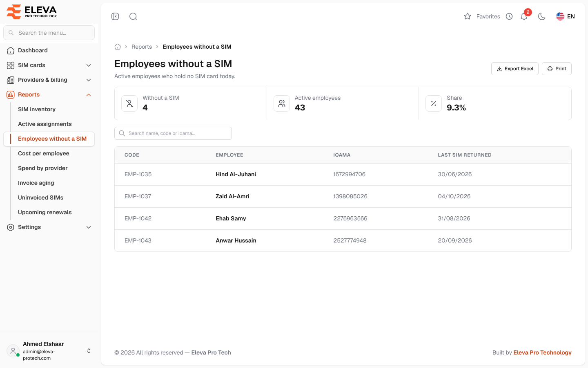The image size is (588, 368).
Task: Click the user avatar icon
Action: 13,351
